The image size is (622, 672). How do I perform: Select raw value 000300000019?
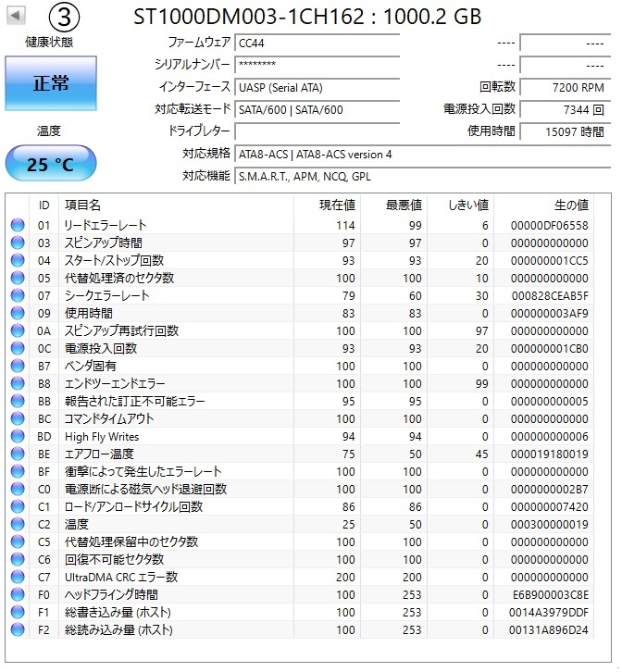549,524
